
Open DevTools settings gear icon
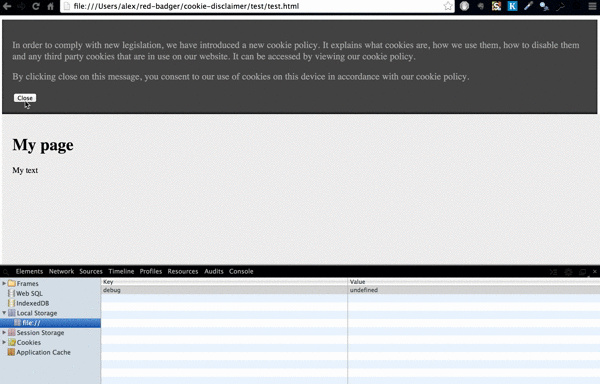(x=568, y=272)
